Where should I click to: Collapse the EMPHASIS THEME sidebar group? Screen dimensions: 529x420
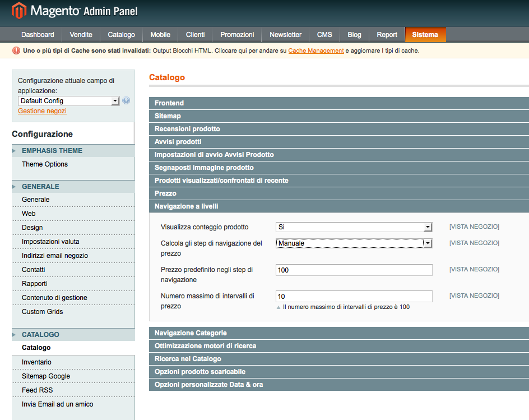[52, 151]
